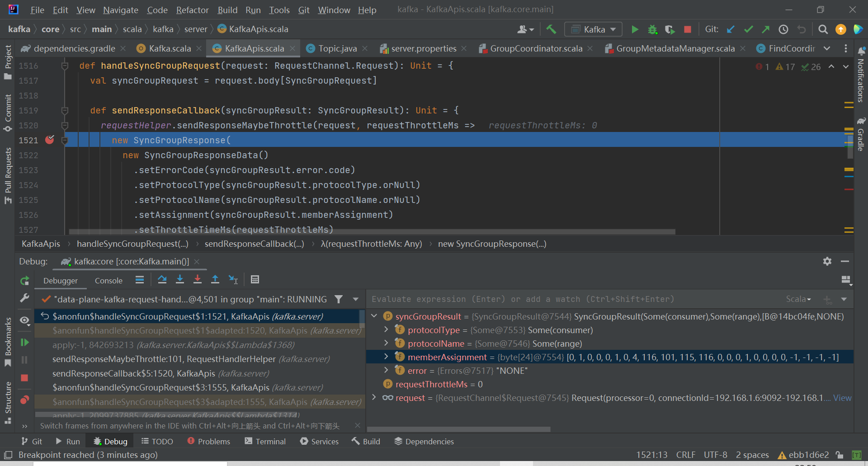
Task: Click the View Breakpoints icon in debug sidebar
Action: click(x=25, y=400)
